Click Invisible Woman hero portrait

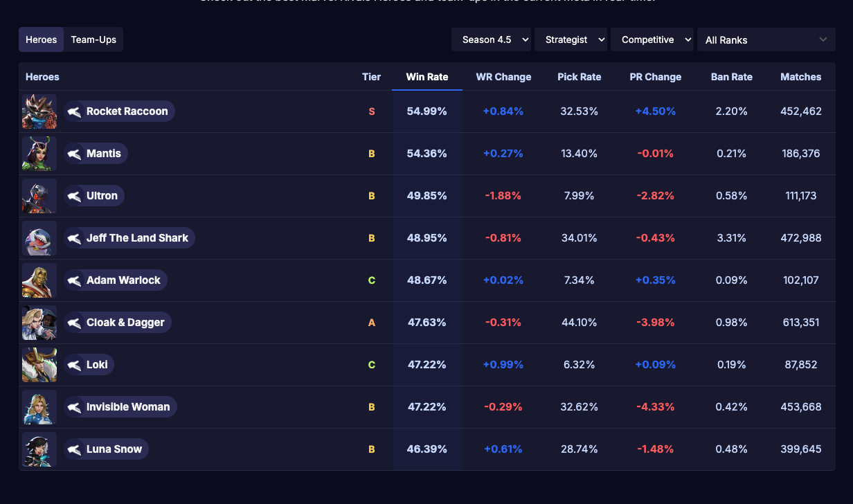[x=39, y=407]
